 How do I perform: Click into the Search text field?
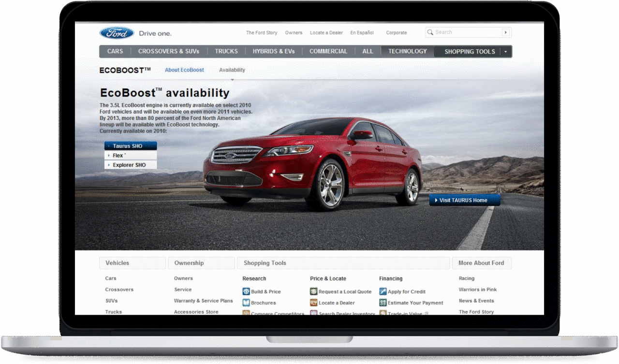(467, 32)
